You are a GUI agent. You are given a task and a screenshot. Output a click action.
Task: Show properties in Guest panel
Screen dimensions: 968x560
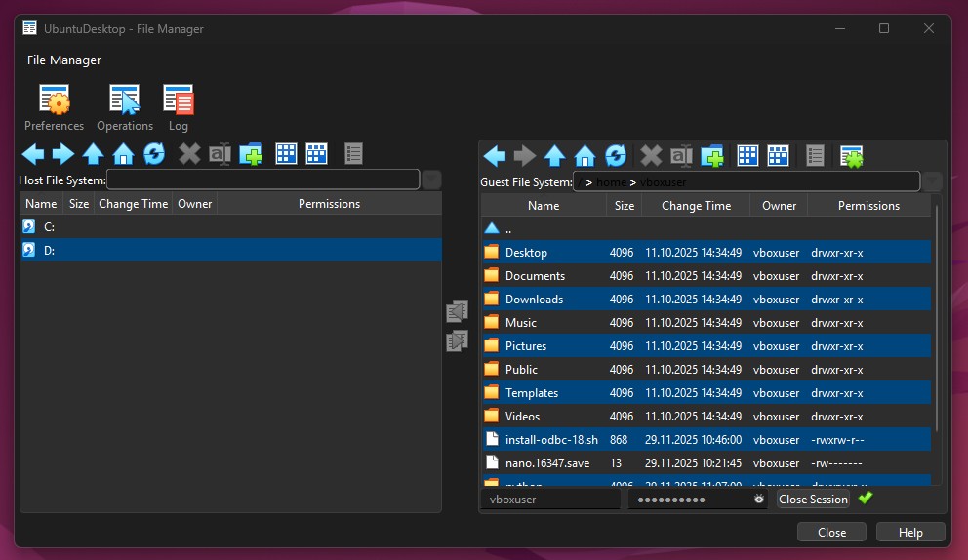pyautogui.click(x=815, y=156)
